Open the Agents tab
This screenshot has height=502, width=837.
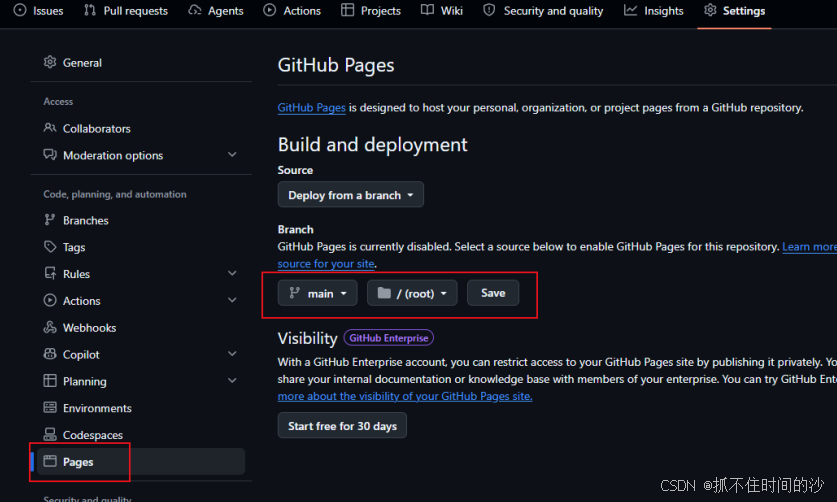216,11
